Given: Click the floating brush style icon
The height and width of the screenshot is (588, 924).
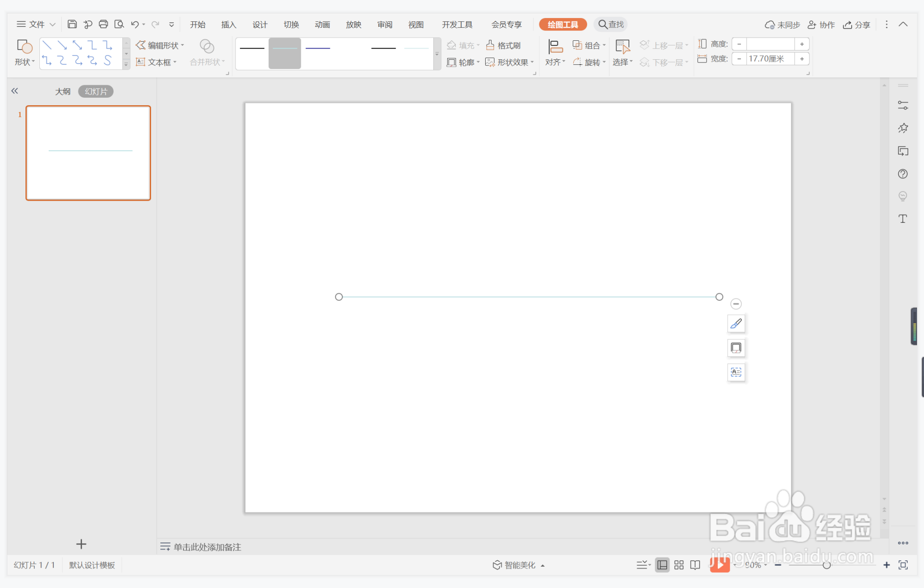Looking at the screenshot, I should [x=736, y=324].
